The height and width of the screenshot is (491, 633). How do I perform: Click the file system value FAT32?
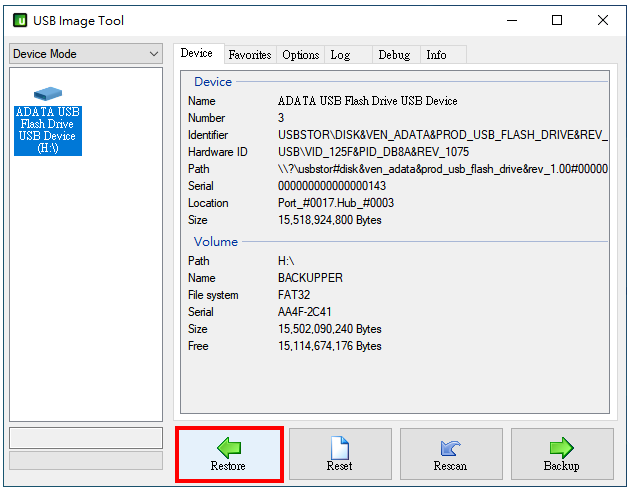tap(294, 295)
